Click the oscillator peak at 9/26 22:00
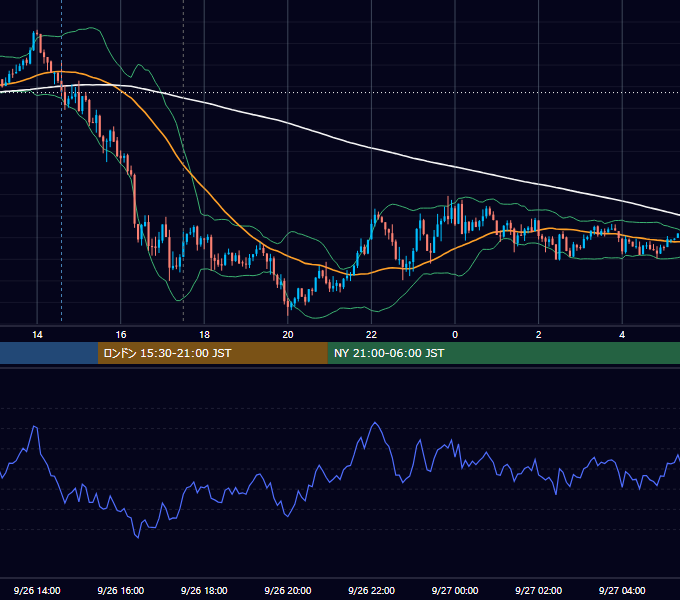 click(375, 424)
